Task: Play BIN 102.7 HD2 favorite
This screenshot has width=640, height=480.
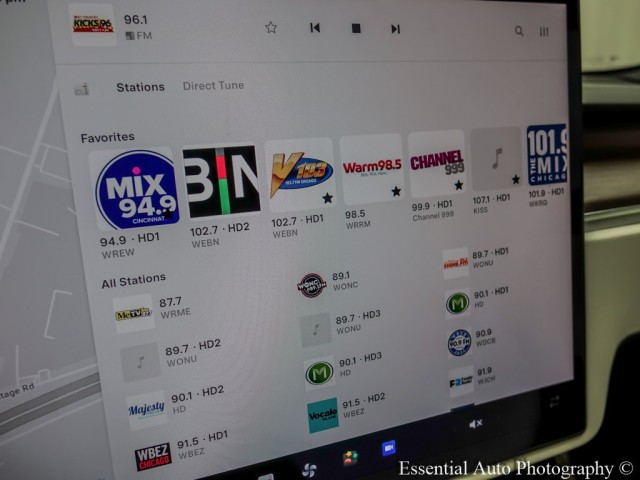Action: tap(221, 180)
